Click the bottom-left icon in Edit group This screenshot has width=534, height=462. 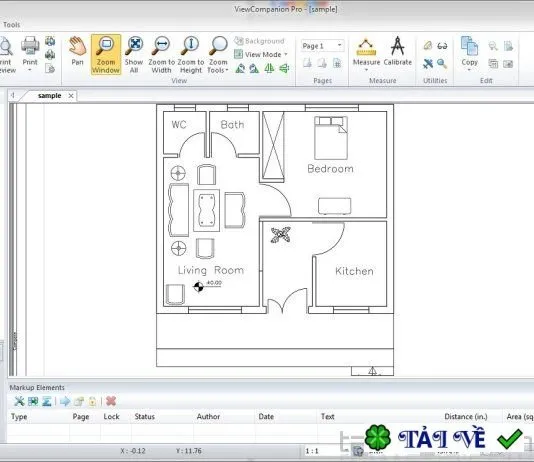(x=493, y=64)
